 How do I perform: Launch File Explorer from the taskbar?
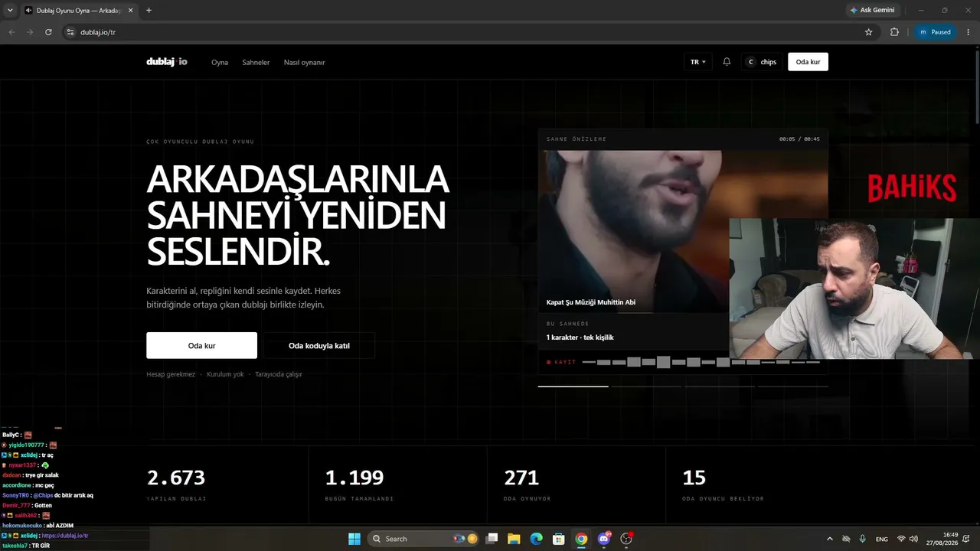[x=514, y=539]
